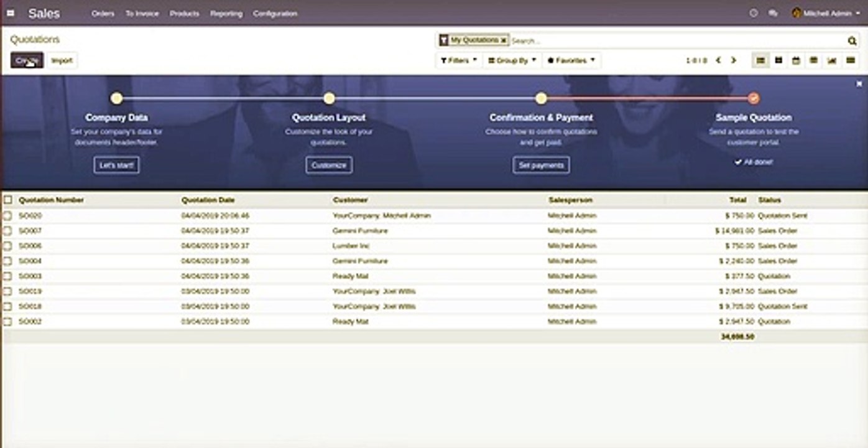Remove the My Quotations filter tag
The height and width of the screenshot is (448, 868).
click(x=503, y=40)
